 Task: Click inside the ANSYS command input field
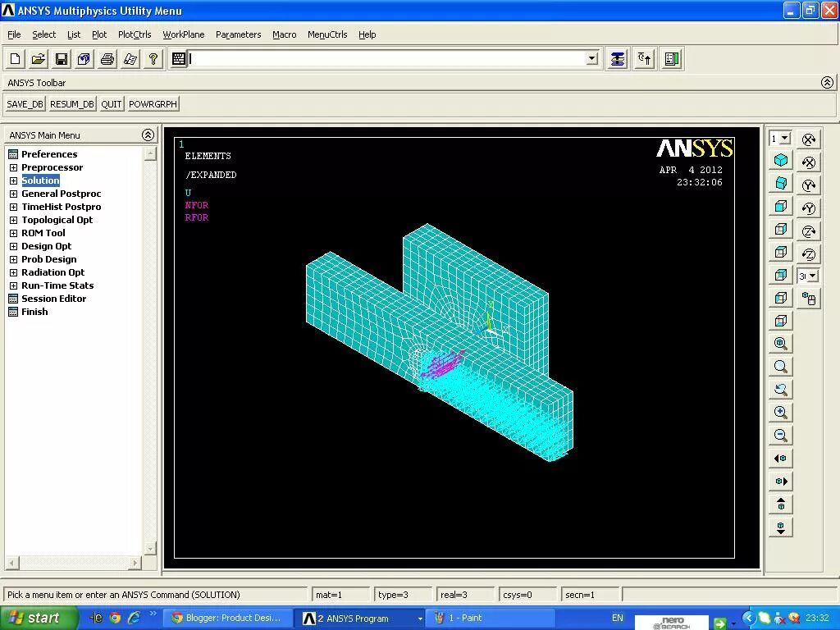(x=387, y=58)
